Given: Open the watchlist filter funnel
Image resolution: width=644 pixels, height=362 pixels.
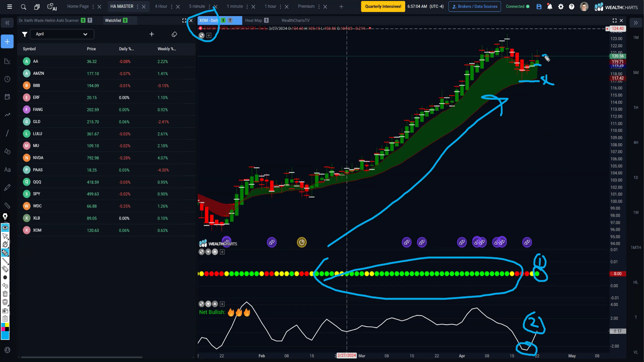Looking at the screenshot, I should click(24, 34).
